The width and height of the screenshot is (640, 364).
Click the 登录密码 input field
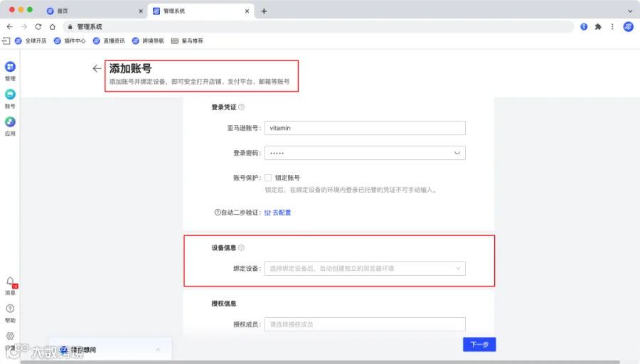tap(365, 153)
